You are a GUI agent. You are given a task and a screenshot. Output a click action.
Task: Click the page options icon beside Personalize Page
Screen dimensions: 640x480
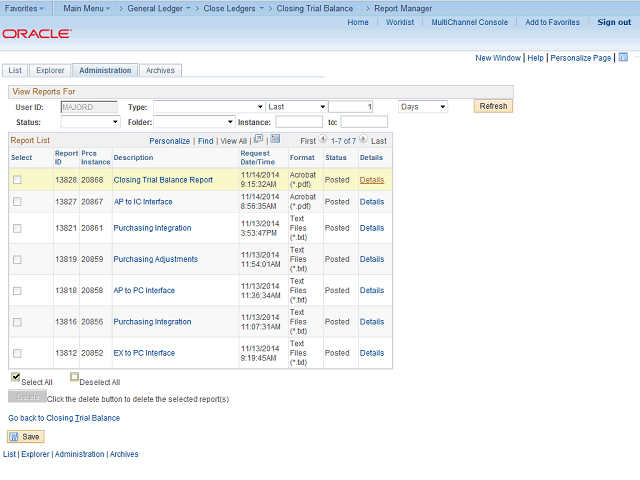618,58
